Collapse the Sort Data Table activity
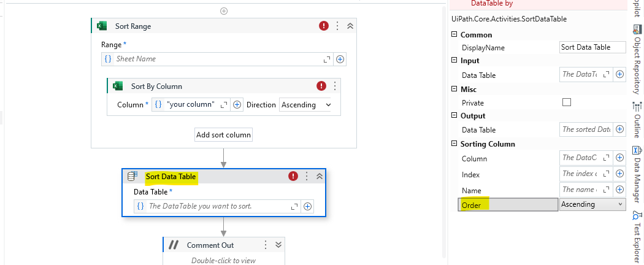The height and width of the screenshot is (265, 644). pos(319,176)
